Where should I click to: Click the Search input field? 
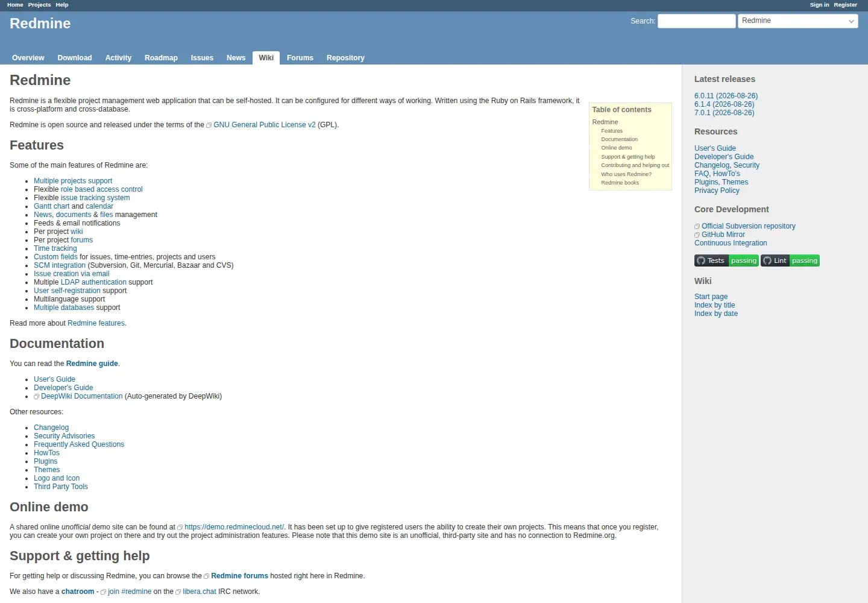point(696,21)
